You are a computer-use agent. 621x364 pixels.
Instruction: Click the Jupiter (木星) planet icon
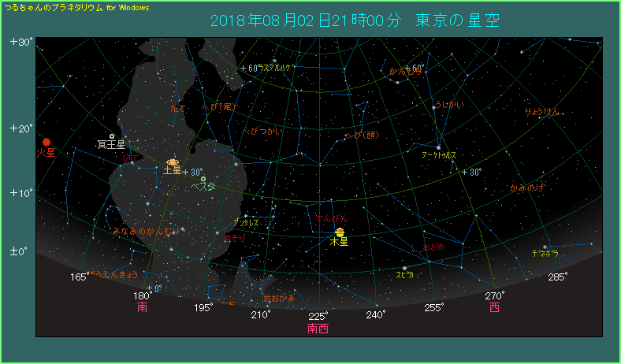[x=340, y=232]
